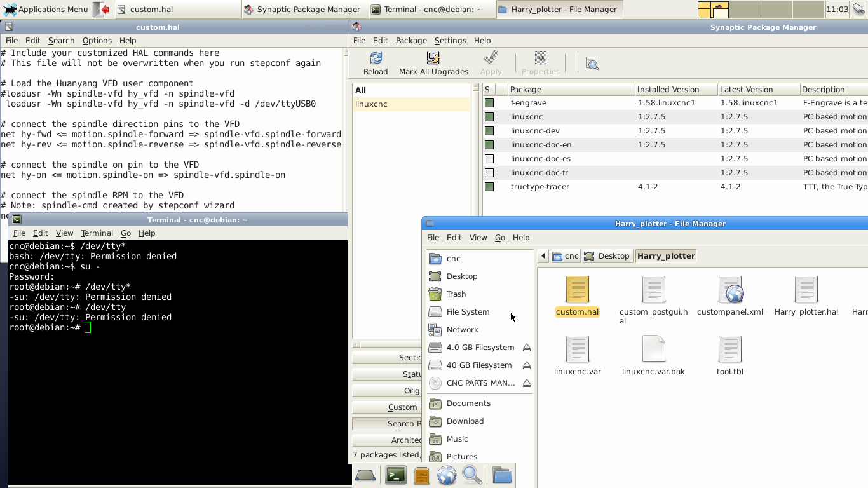Sort by Latest Version column header
This screenshot has width=868, height=488.
(759, 89)
